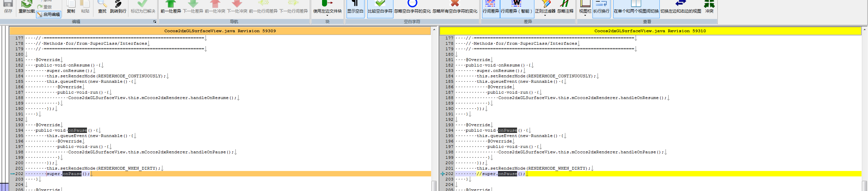868x191 pixels.
Task: Select left pane title Revision 59309
Action: click(x=220, y=31)
